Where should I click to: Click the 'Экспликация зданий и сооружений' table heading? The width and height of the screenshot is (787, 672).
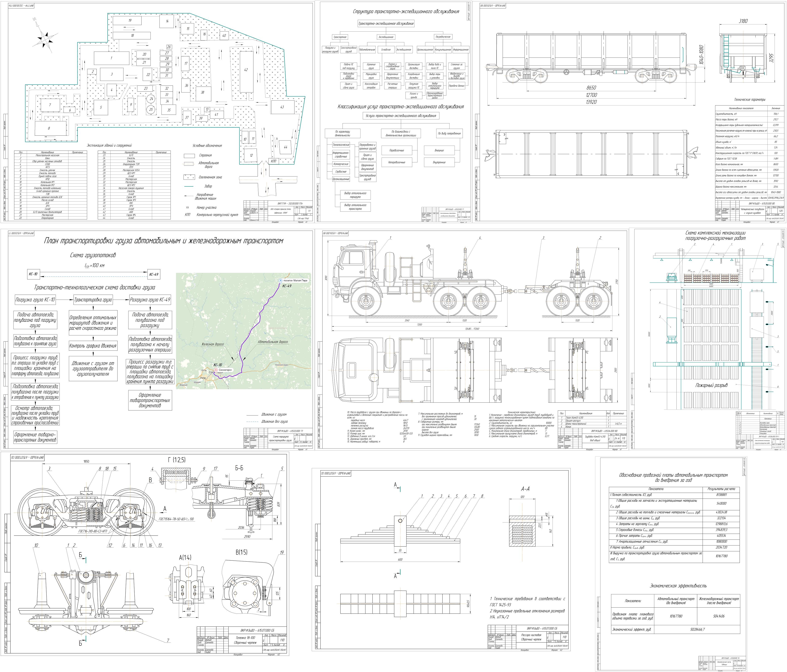click(109, 145)
